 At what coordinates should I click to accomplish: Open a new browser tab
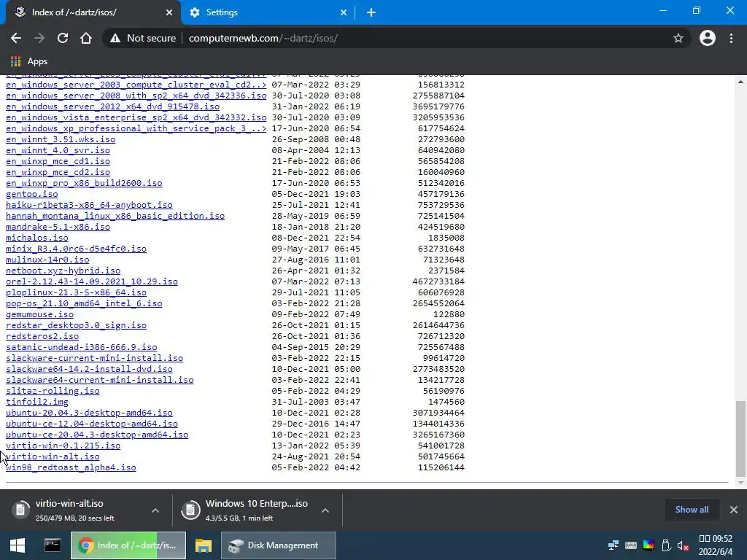(371, 12)
